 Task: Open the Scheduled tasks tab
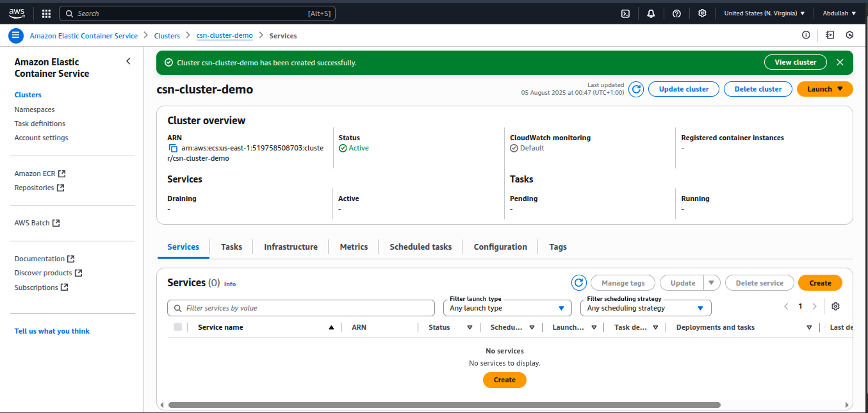coord(420,247)
